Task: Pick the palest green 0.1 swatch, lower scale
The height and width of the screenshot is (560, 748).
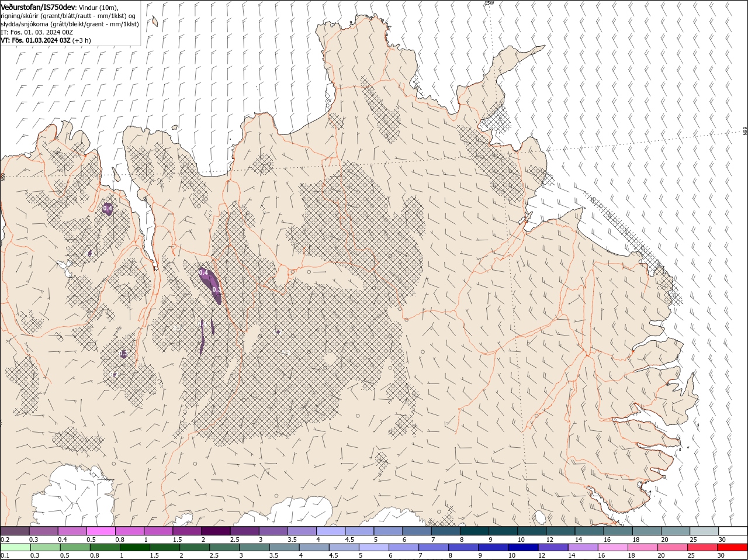Action: pyautogui.click(x=16, y=548)
